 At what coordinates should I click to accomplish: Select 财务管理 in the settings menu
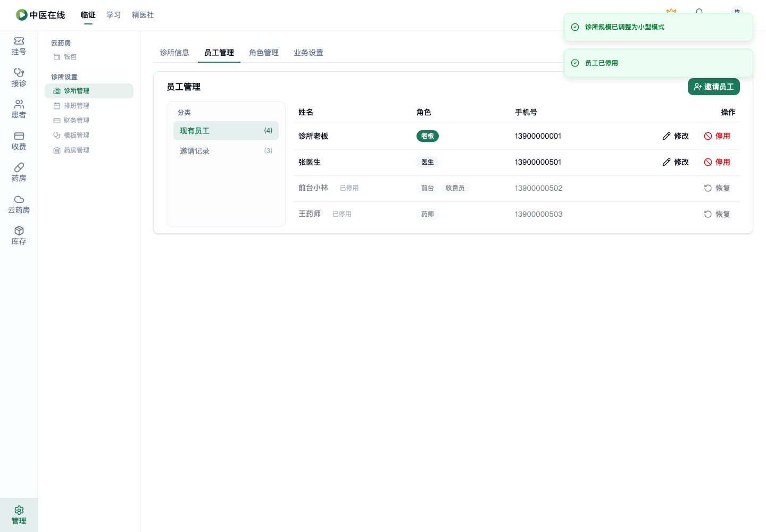pyautogui.click(x=89, y=121)
